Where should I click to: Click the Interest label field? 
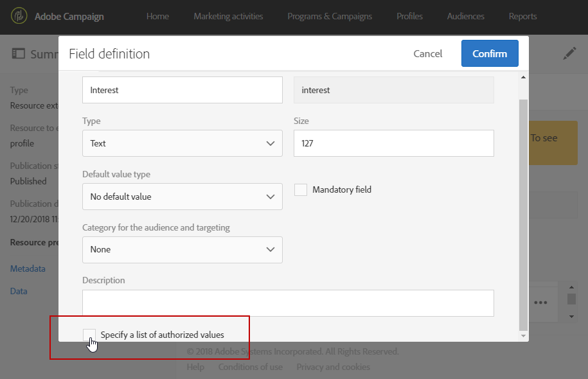click(x=183, y=90)
